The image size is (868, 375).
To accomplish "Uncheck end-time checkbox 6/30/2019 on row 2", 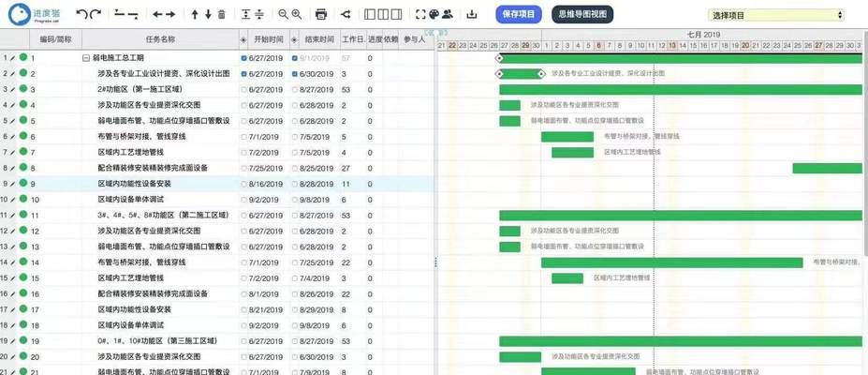I will pos(295,74).
